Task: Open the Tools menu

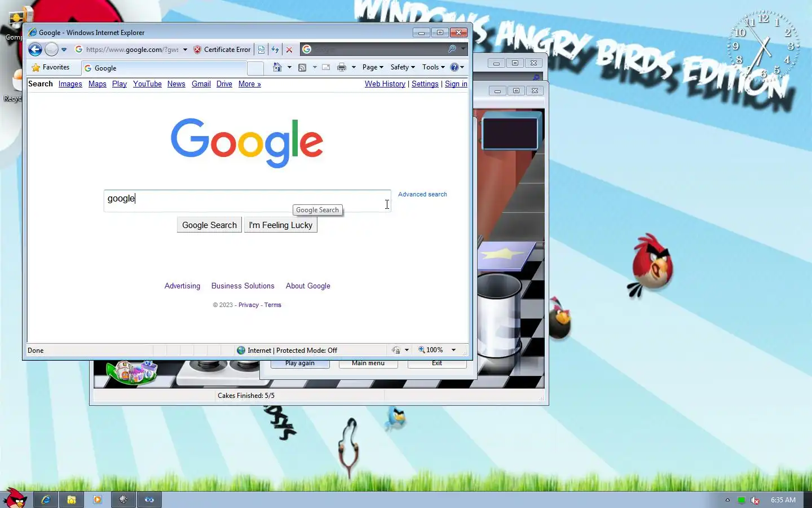Action: click(433, 67)
